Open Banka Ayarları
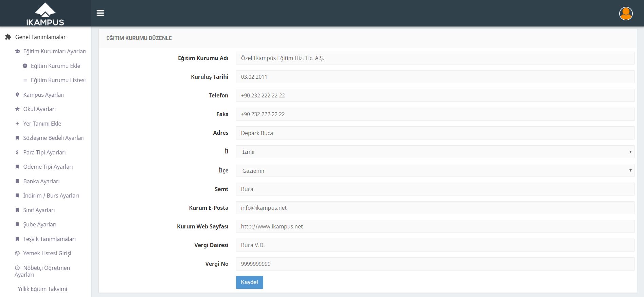 point(41,181)
